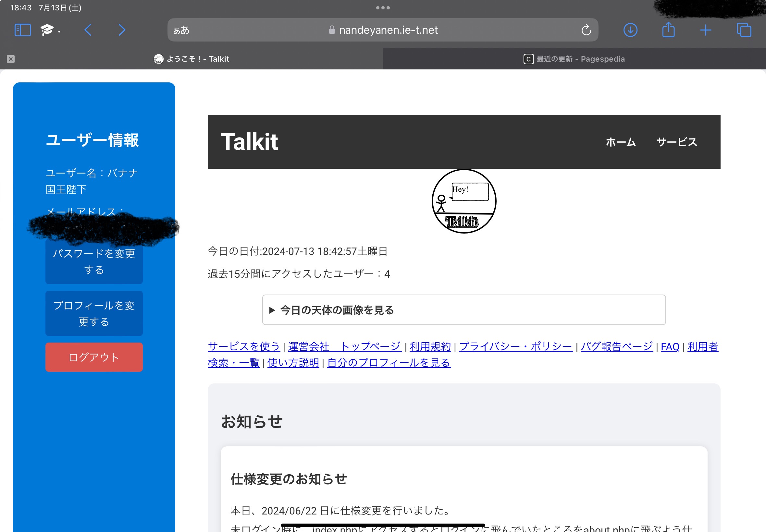Viewport: 766px width, 532px height.
Task: Tap the ぁあ reader format button
Action: 181,30
